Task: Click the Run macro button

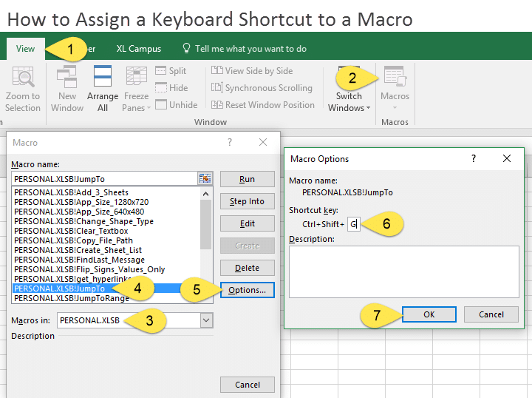Action: click(248, 179)
